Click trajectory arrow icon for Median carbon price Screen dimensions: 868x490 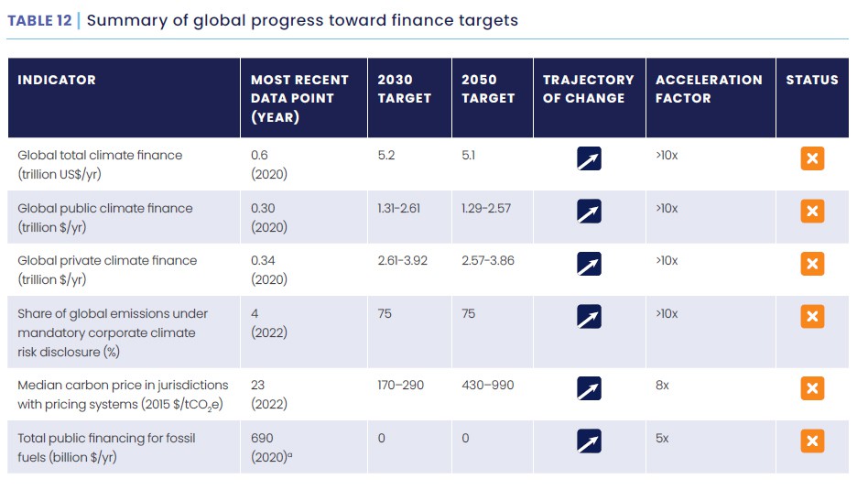click(589, 388)
